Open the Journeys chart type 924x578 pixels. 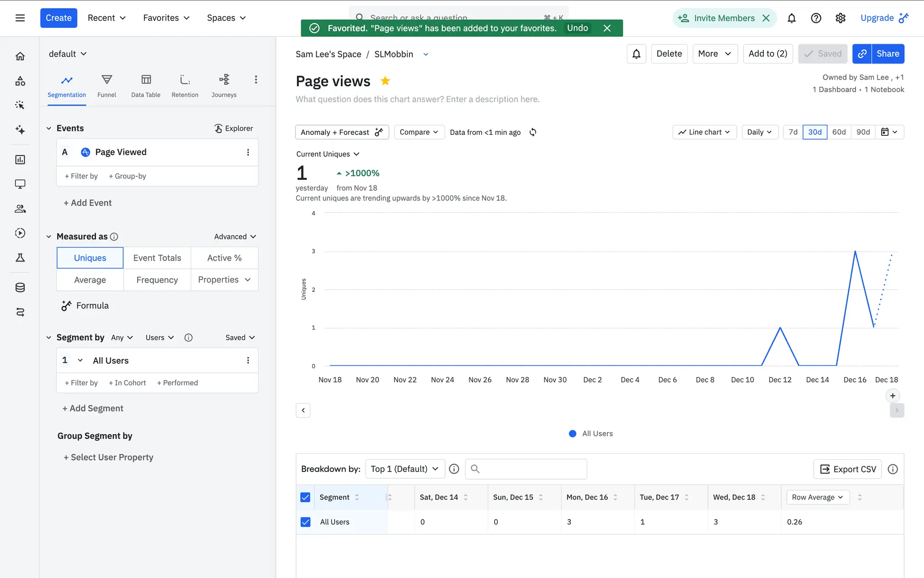(224, 86)
